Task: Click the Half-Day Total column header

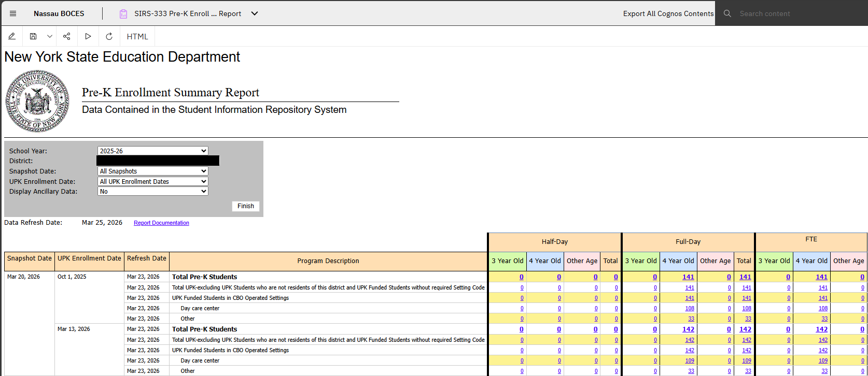Action: tap(610, 261)
